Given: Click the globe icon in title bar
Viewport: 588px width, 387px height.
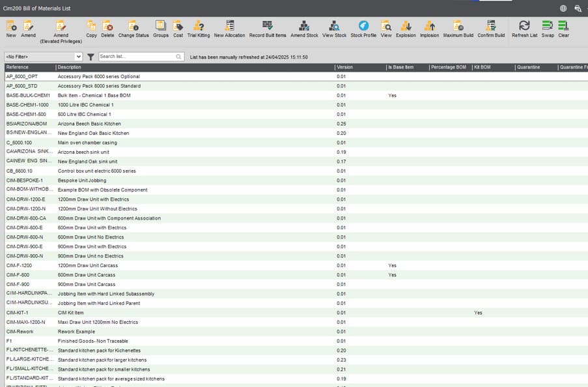Looking at the screenshot, I should click(563, 8).
